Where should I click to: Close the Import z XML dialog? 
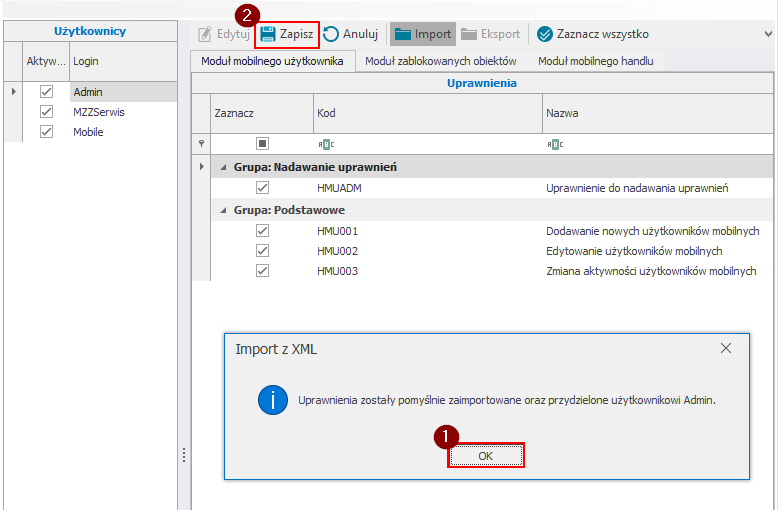(x=726, y=349)
